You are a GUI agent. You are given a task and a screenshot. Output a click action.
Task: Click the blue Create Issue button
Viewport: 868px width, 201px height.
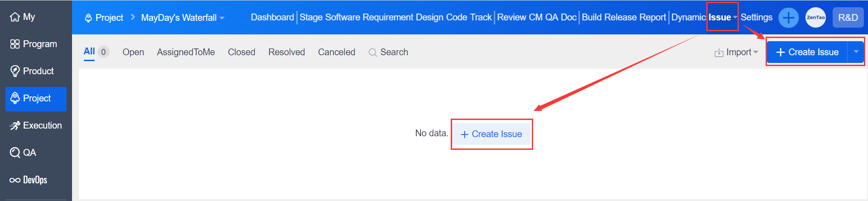click(x=807, y=52)
